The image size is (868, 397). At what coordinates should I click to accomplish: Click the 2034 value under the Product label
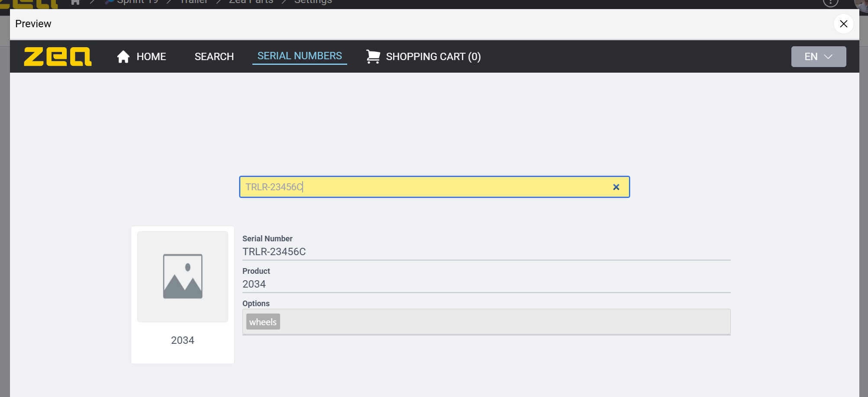coord(254,284)
